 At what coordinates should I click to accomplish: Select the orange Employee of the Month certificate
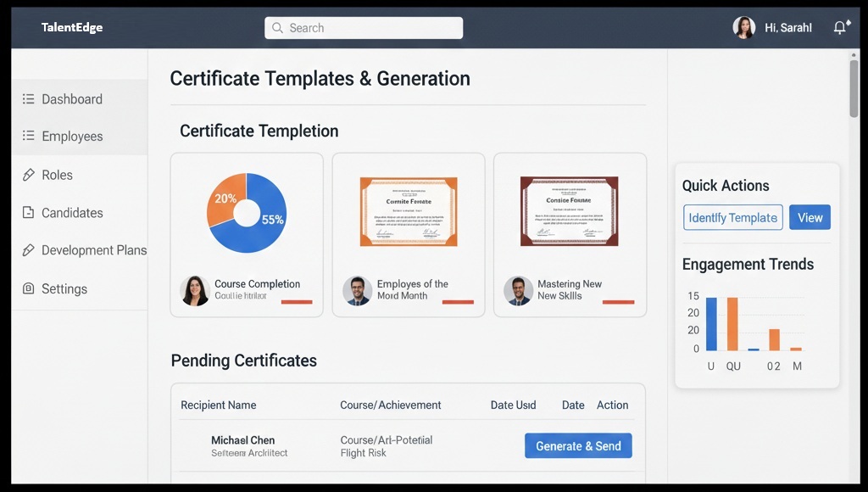(x=408, y=211)
